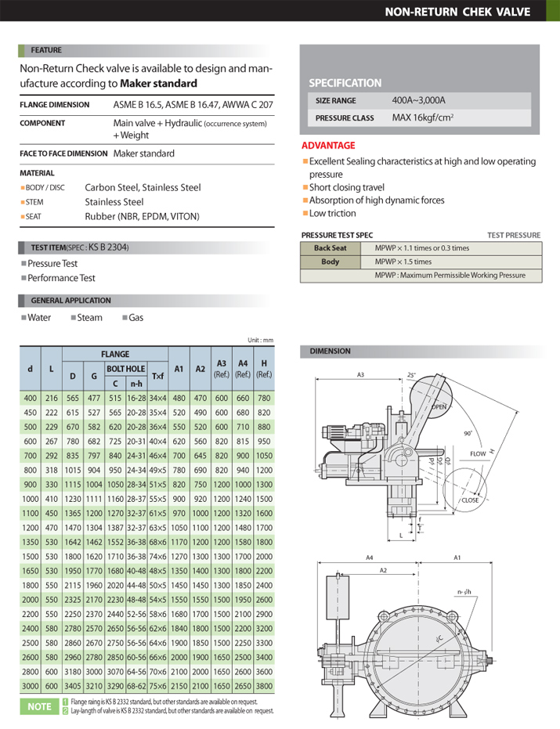
Task: Select the red ADVANTAGE heading
Action: coord(328,146)
